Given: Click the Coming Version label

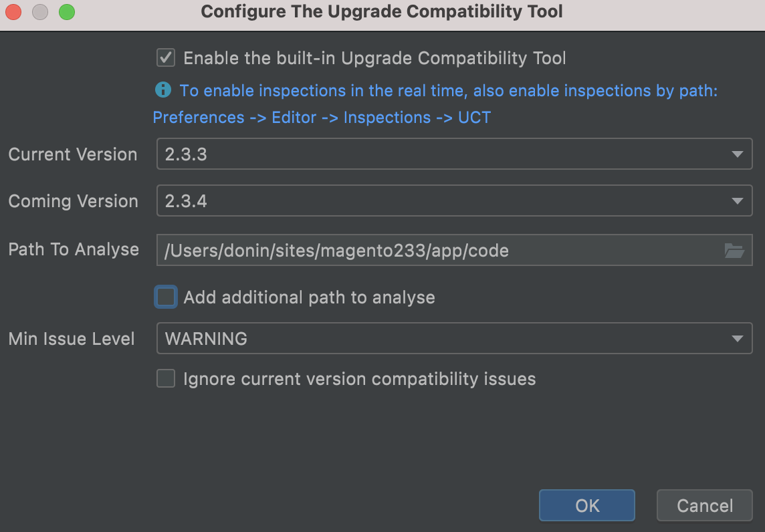Looking at the screenshot, I should (x=73, y=201).
